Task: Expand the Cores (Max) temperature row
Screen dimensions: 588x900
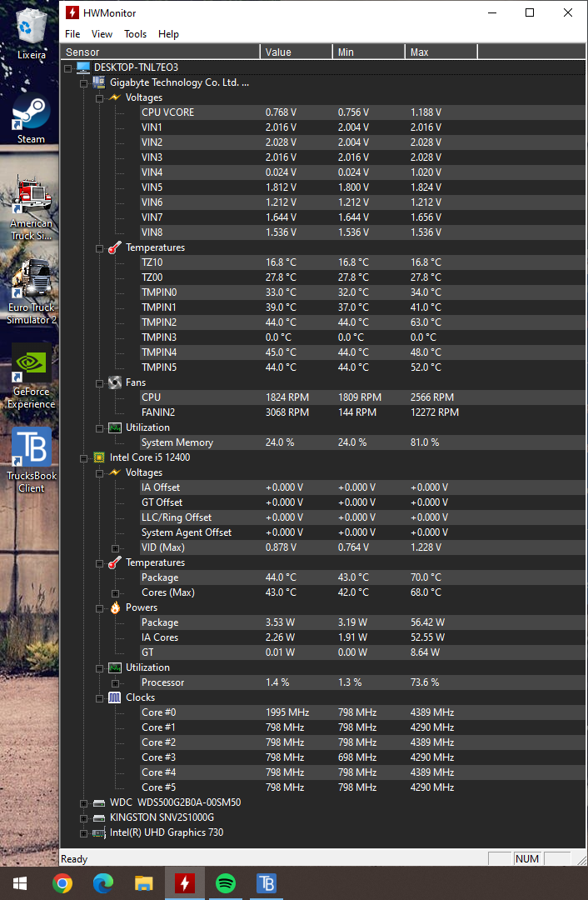Action: click(115, 592)
